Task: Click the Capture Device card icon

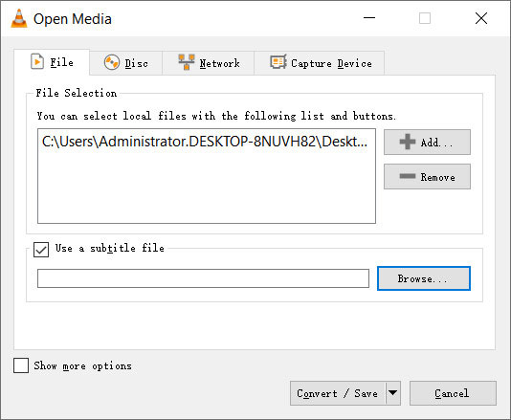Action: pyautogui.click(x=278, y=62)
